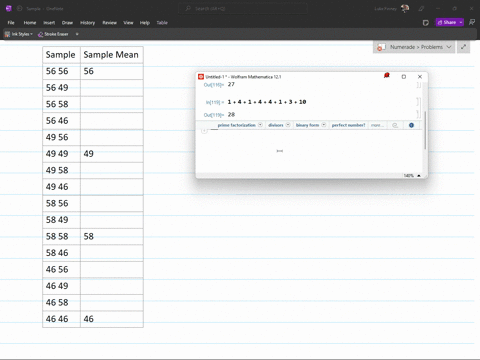The image size is (480, 360).
Task: Click more... in the suggestions bar
Action: point(377,125)
